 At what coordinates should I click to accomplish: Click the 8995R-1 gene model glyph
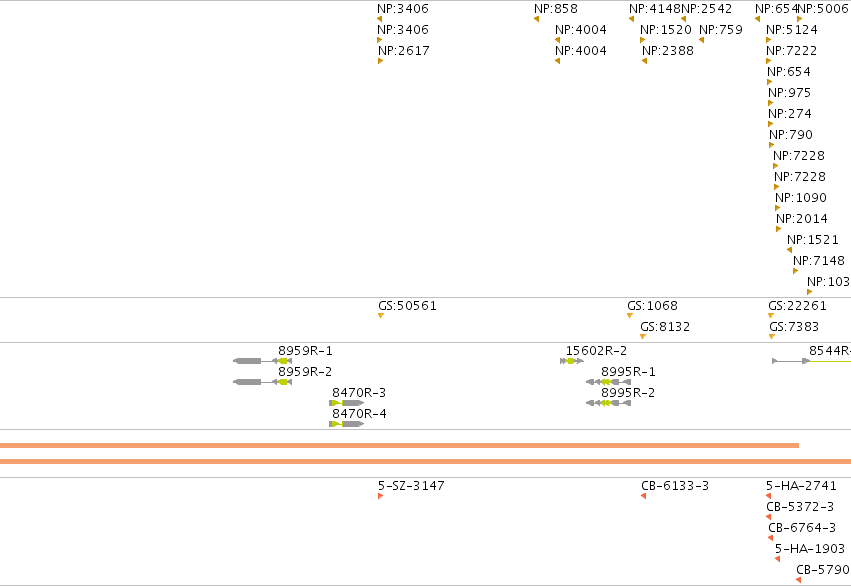pyautogui.click(x=608, y=382)
